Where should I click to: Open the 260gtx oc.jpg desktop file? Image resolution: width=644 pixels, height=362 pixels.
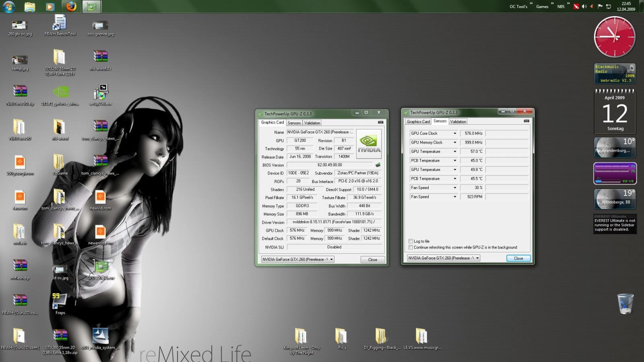point(20,27)
